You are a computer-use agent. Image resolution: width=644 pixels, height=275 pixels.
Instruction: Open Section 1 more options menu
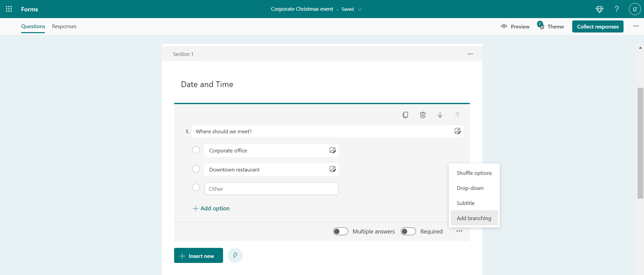click(470, 54)
